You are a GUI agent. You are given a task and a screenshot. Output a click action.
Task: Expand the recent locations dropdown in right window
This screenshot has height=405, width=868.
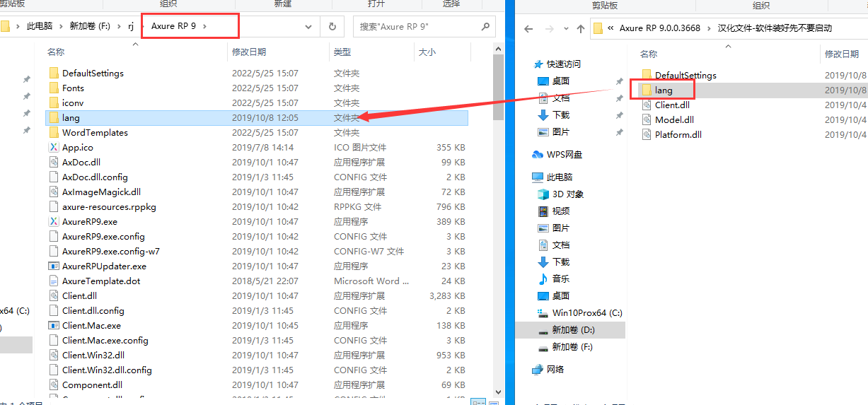click(565, 29)
